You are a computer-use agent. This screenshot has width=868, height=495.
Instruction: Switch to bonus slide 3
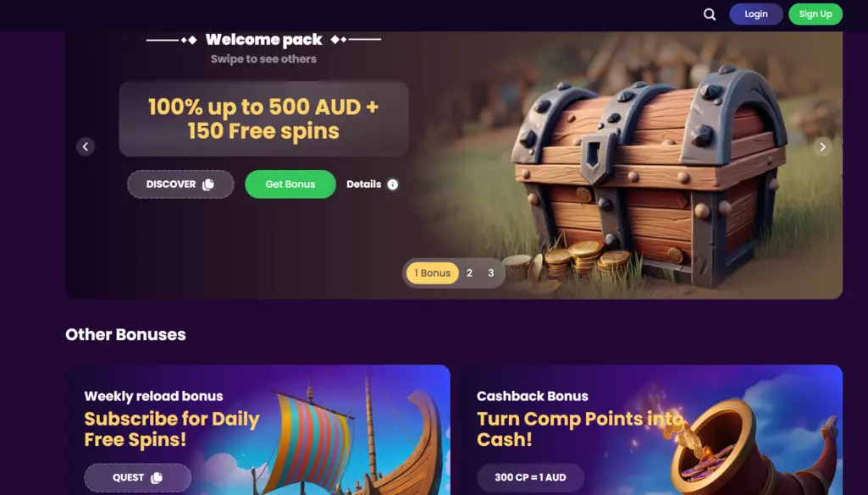[490, 273]
